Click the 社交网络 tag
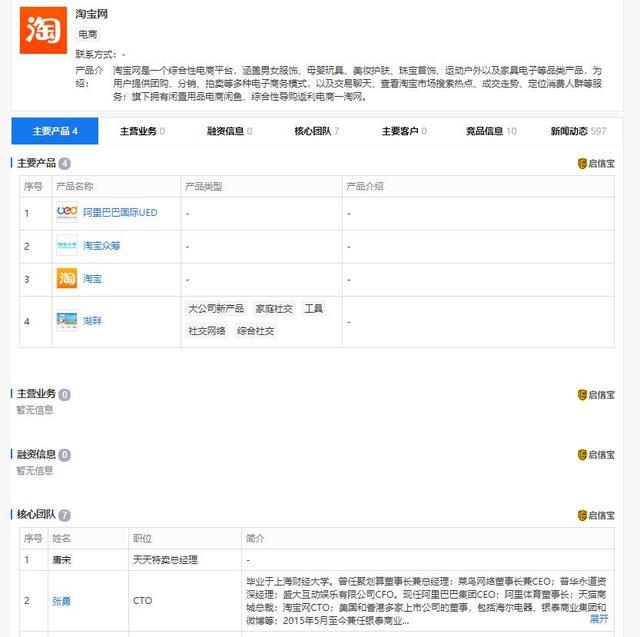 click(x=207, y=331)
